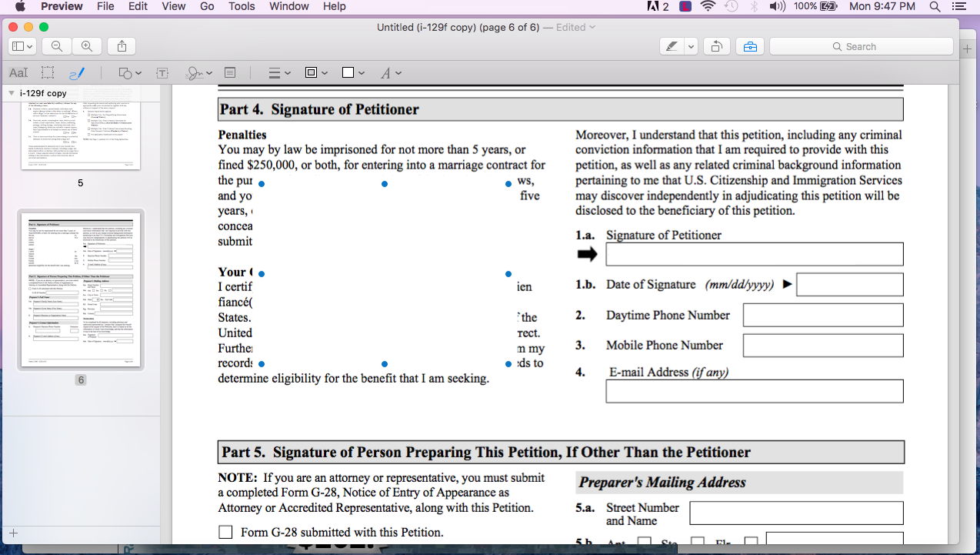Toggle the Markup Toolbar toolbox button
The height and width of the screenshot is (555, 980).
pos(750,46)
